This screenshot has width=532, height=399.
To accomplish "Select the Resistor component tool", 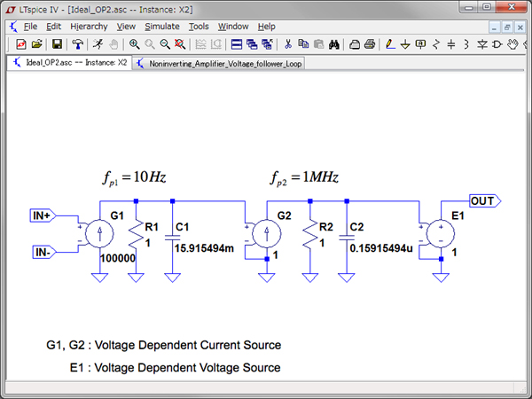I will coord(435,43).
